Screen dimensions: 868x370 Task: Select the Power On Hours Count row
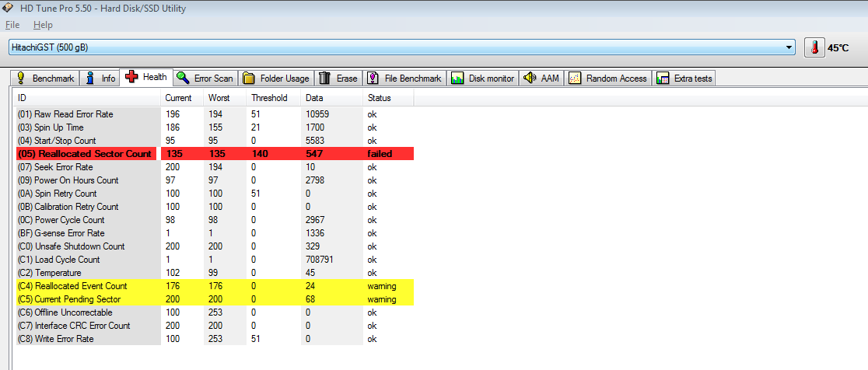point(214,180)
